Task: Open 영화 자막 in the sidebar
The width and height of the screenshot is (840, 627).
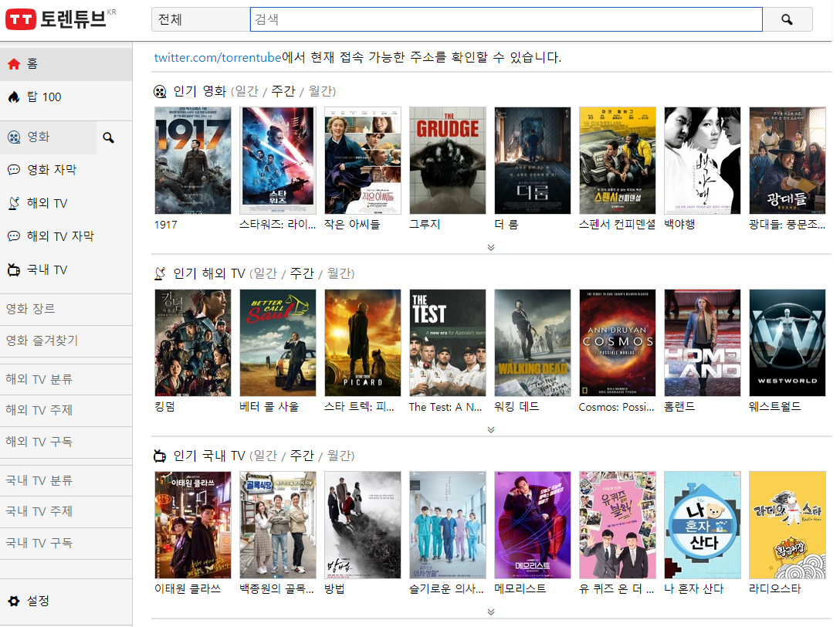Action: tap(66, 170)
